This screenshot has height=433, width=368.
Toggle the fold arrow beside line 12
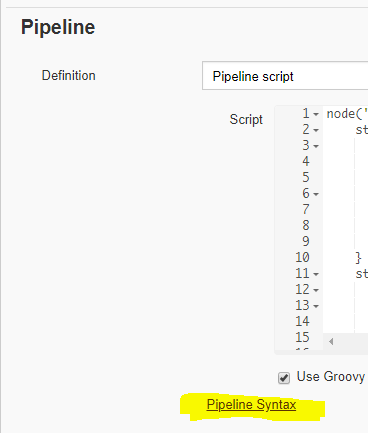click(x=316, y=290)
